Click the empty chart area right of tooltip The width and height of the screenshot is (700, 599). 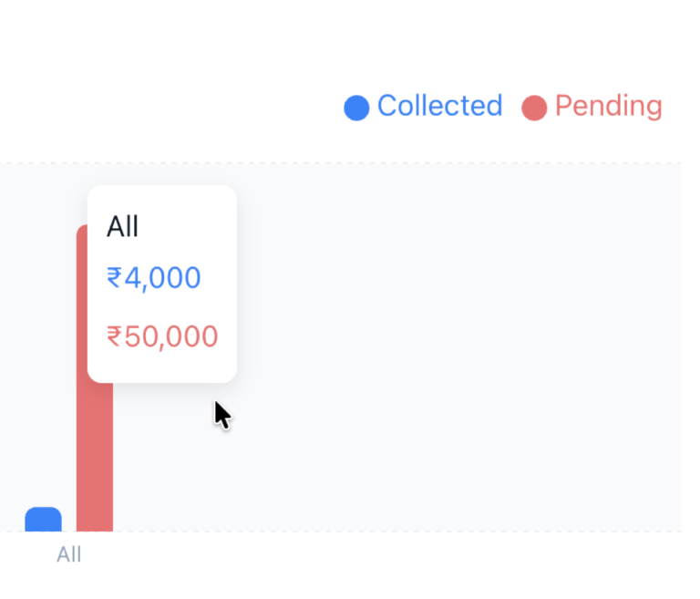click(x=456, y=346)
